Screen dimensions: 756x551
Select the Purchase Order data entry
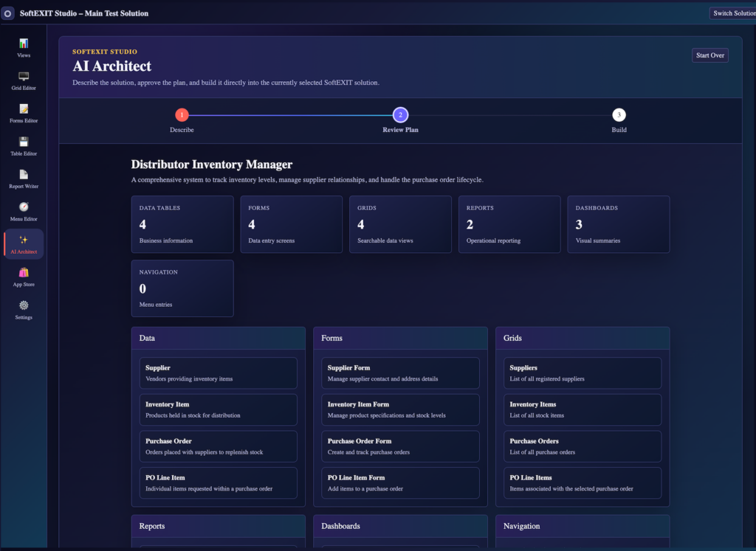pos(219,446)
